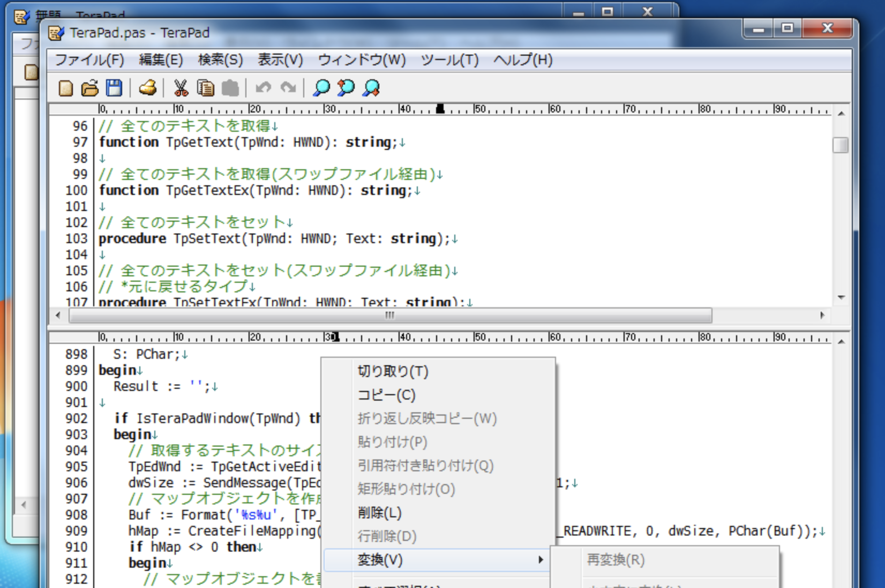Click lower pane vertical scroll up arrow
Screen dimensions: 885x588
click(841, 342)
